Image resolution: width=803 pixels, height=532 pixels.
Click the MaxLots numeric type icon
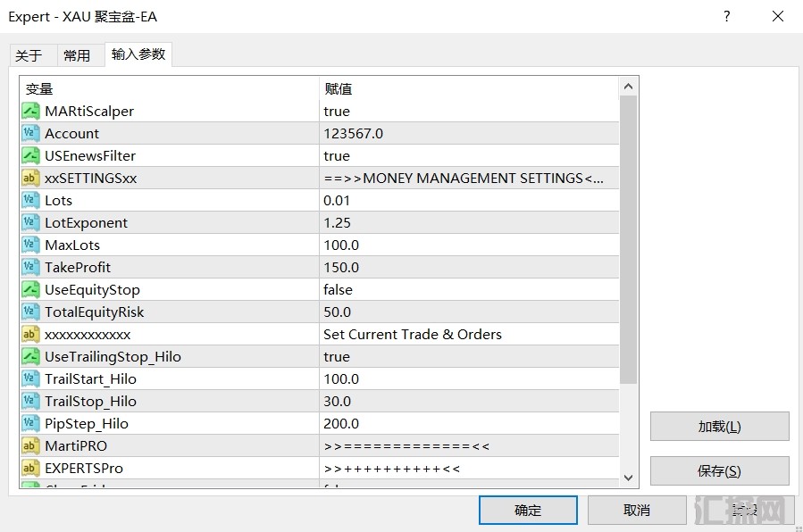(x=30, y=245)
